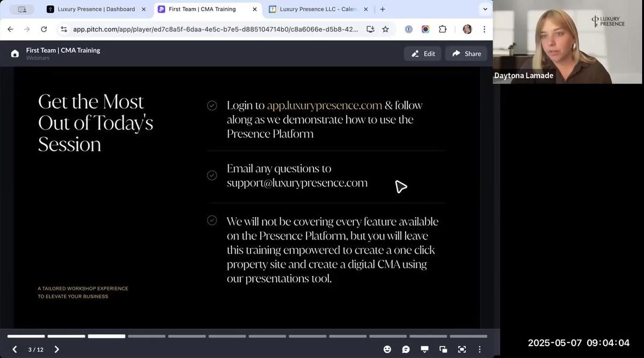Viewport: 644px width, 358px height.
Task: Open the Chrome profile avatar
Action: tap(467, 29)
